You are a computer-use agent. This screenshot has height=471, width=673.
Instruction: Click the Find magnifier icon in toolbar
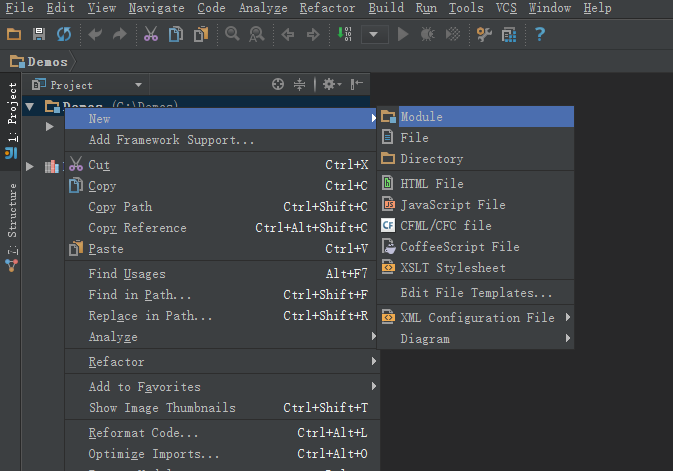point(232,34)
